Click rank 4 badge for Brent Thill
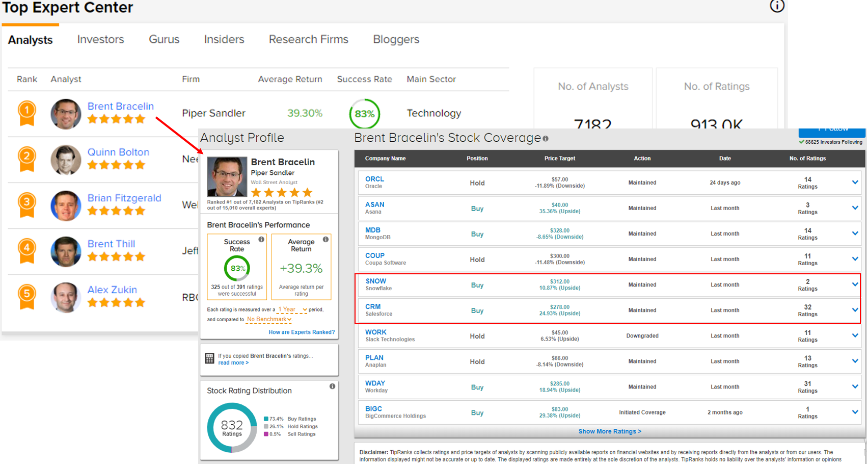 click(27, 251)
